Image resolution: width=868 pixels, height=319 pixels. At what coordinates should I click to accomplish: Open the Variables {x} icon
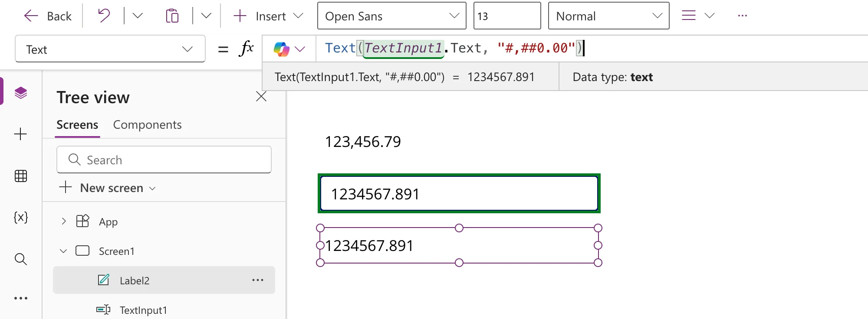21,217
